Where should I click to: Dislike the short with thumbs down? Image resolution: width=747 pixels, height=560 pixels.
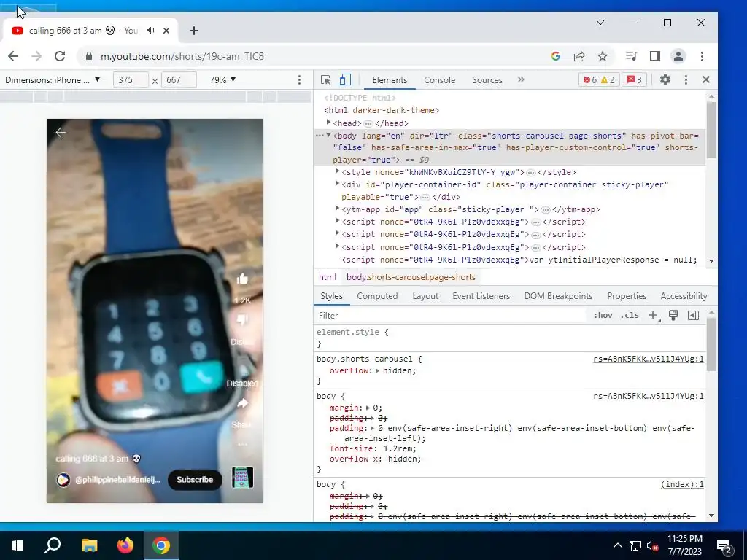(x=242, y=320)
